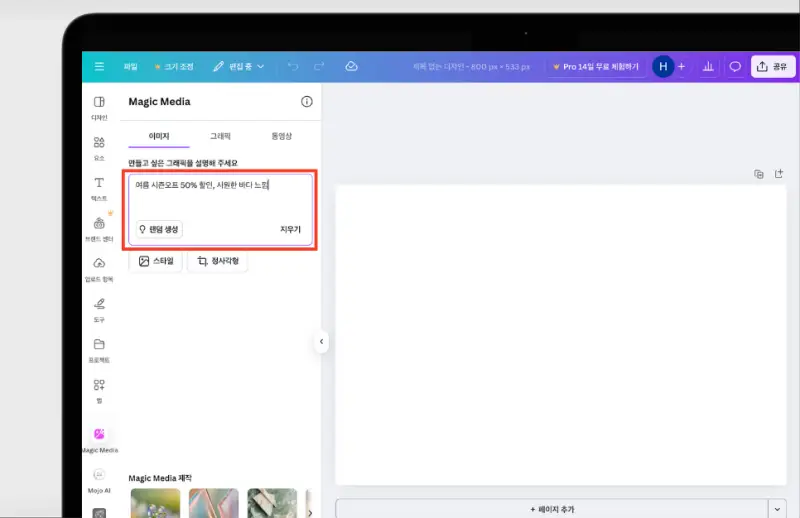Click Pro 14일 무료 체험하기 button
The height and width of the screenshot is (518, 800).
pyautogui.click(x=596, y=67)
